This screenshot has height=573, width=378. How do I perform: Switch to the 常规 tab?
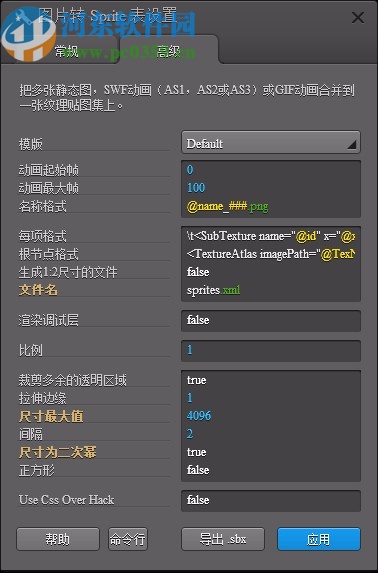pyautogui.click(x=67, y=52)
